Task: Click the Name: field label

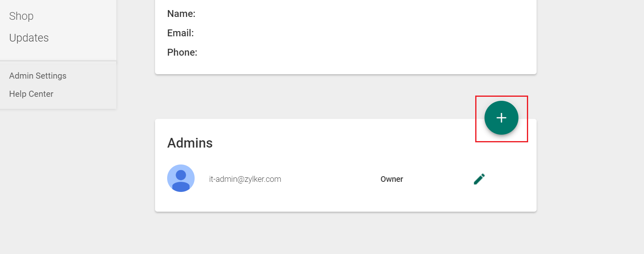Action: [181, 14]
